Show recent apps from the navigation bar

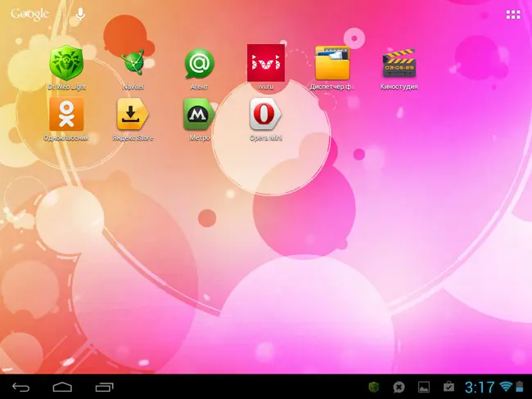104,387
